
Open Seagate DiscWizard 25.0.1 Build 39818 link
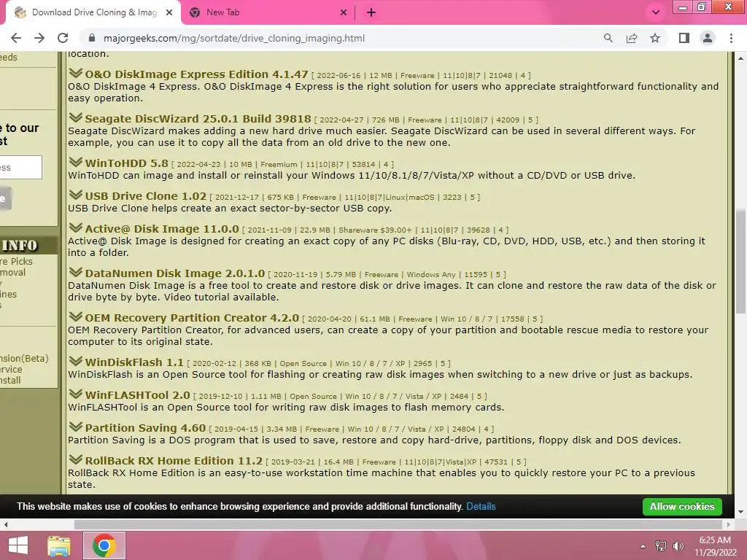pos(198,119)
